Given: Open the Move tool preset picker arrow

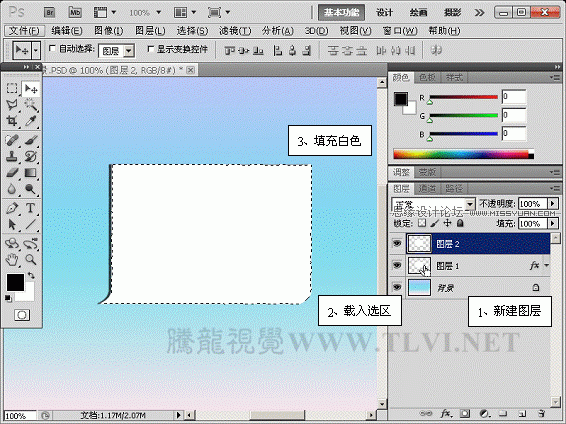Looking at the screenshot, I should 36,51.
